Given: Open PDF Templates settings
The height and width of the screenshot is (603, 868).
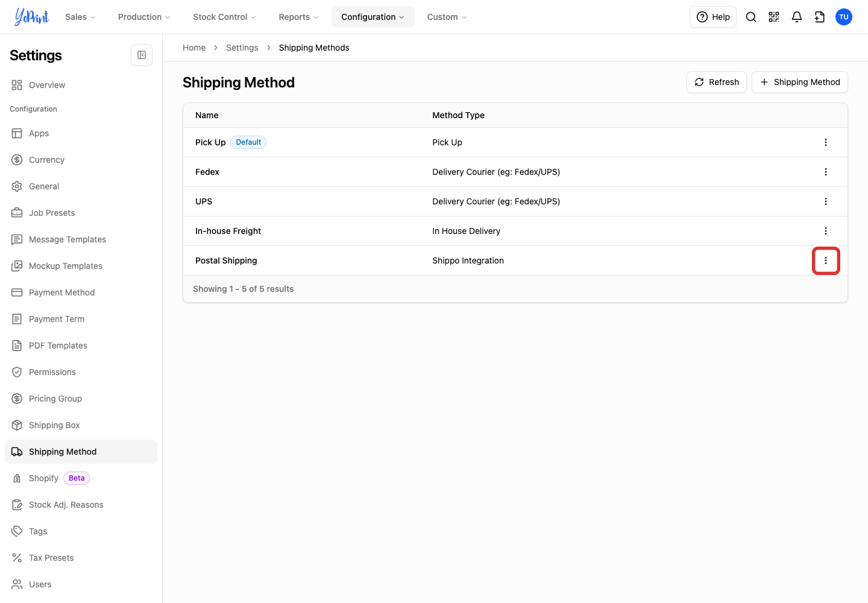Looking at the screenshot, I should (81, 346).
